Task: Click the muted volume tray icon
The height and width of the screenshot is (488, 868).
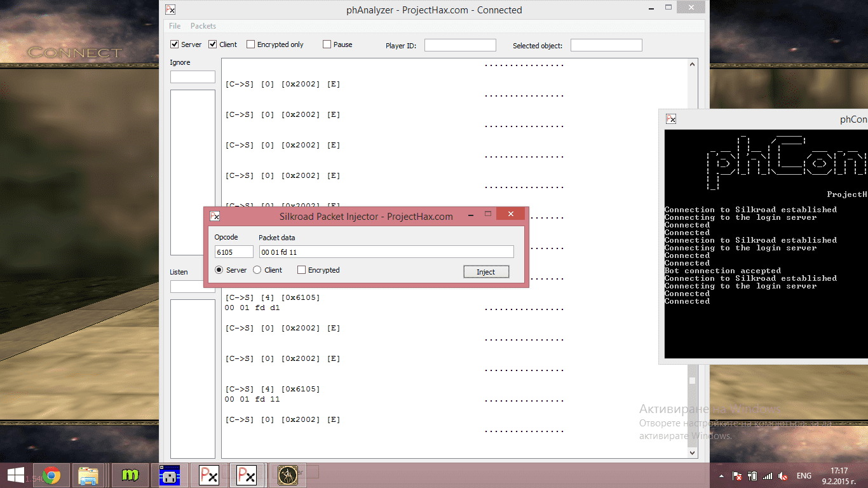Action: pos(783,476)
